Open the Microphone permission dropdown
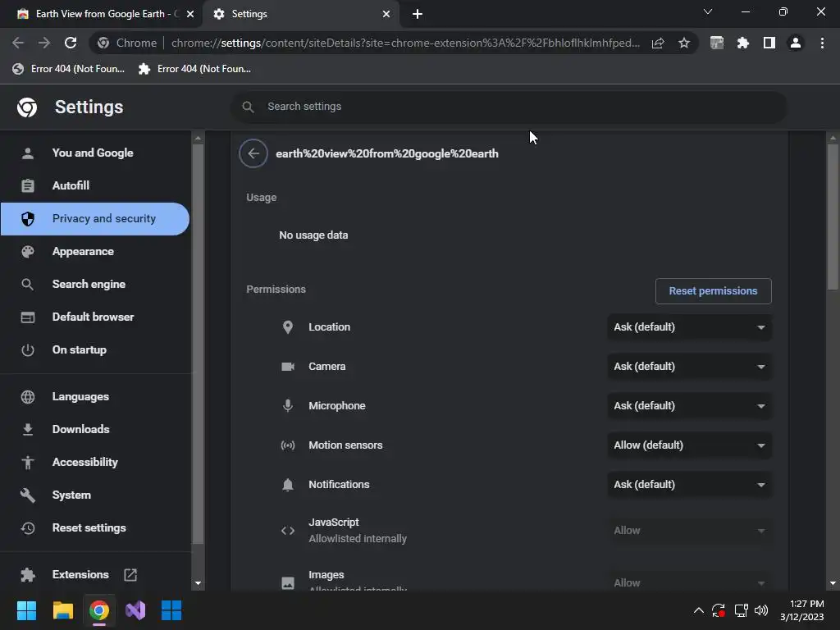This screenshot has height=630, width=840. tap(689, 406)
